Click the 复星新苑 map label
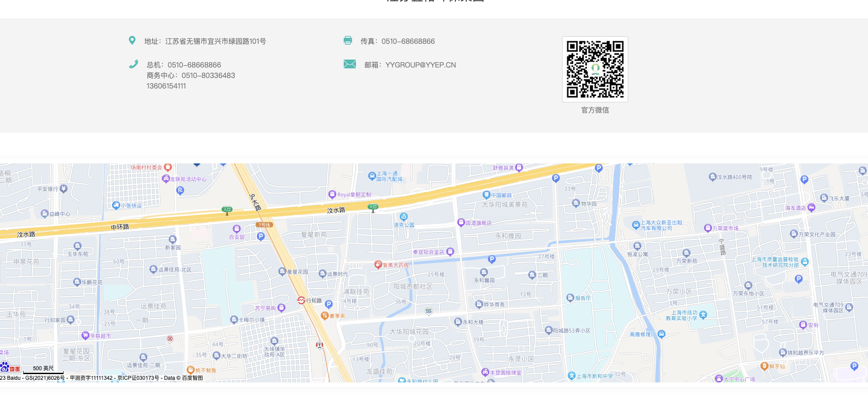This screenshot has width=868, height=396. [x=314, y=235]
